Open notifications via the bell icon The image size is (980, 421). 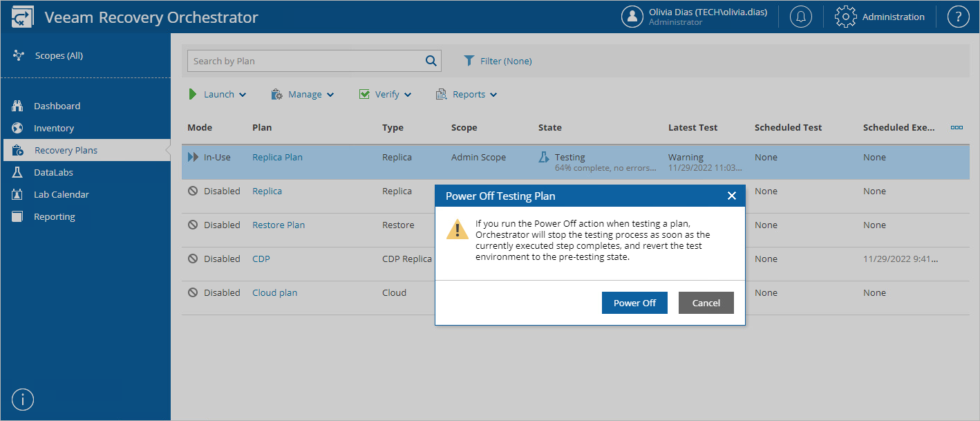click(800, 16)
